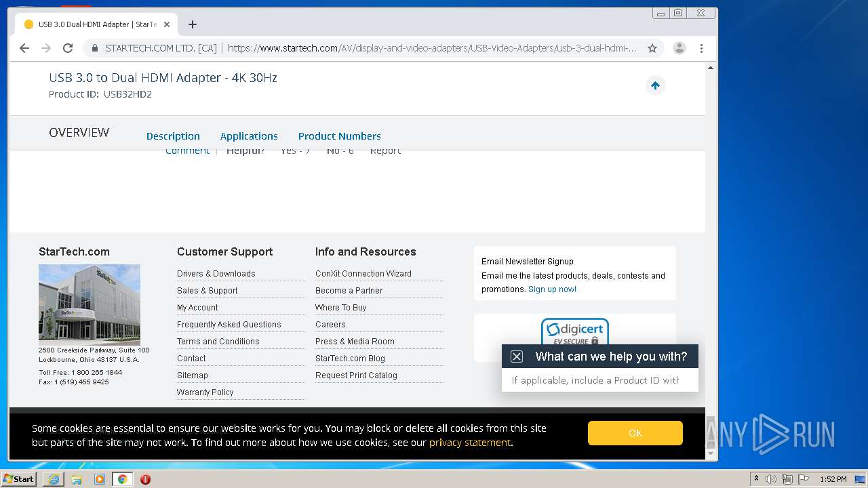View the Warranty Policy
The height and width of the screenshot is (488, 868).
[x=205, y=392]
